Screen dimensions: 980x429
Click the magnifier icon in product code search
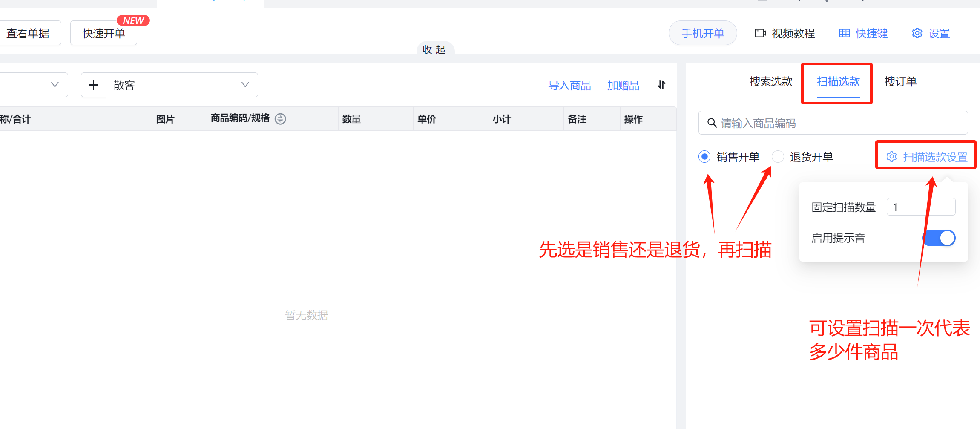point(712,123)
